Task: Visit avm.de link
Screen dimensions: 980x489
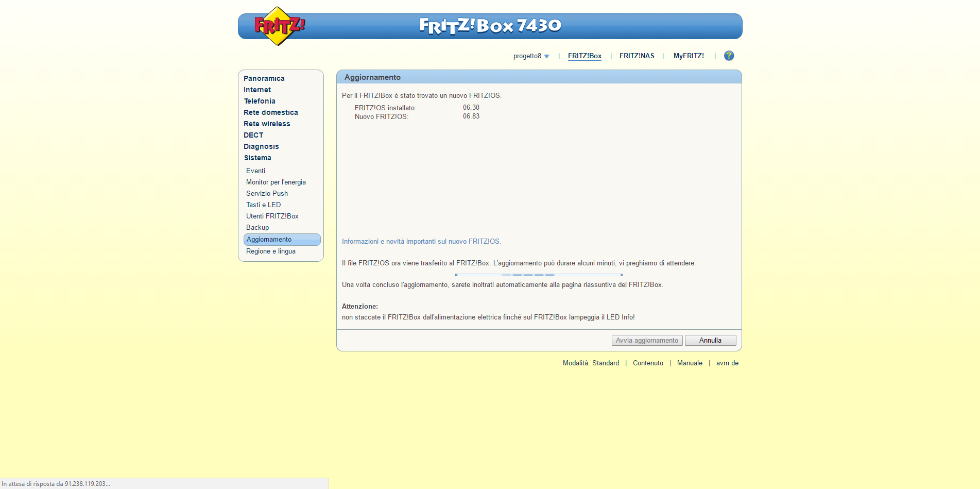Action: 727,363
